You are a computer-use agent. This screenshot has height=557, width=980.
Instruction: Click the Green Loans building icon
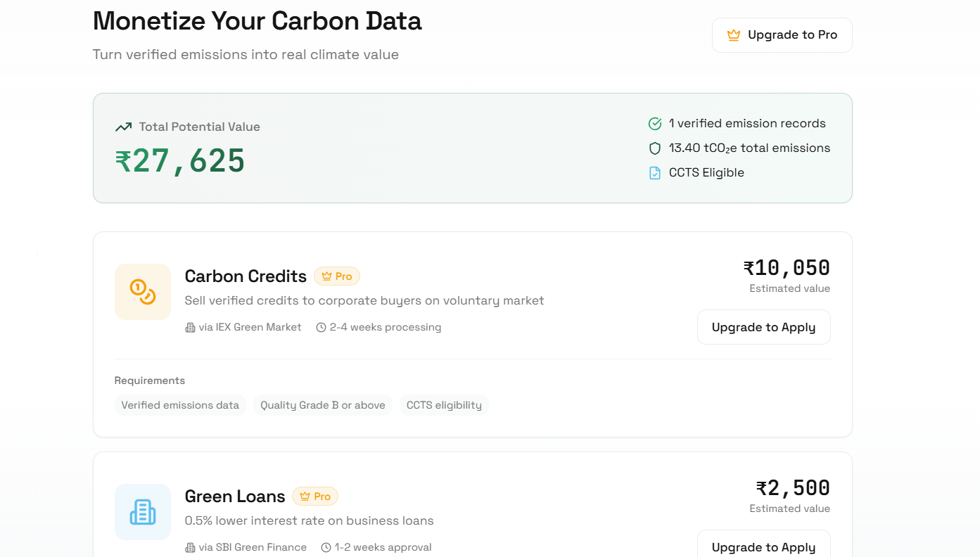[143, 512]
